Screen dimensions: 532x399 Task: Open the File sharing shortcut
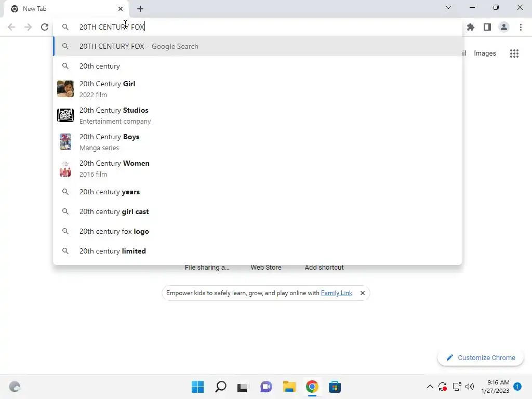pyautogui.click(x=207, y=268)
